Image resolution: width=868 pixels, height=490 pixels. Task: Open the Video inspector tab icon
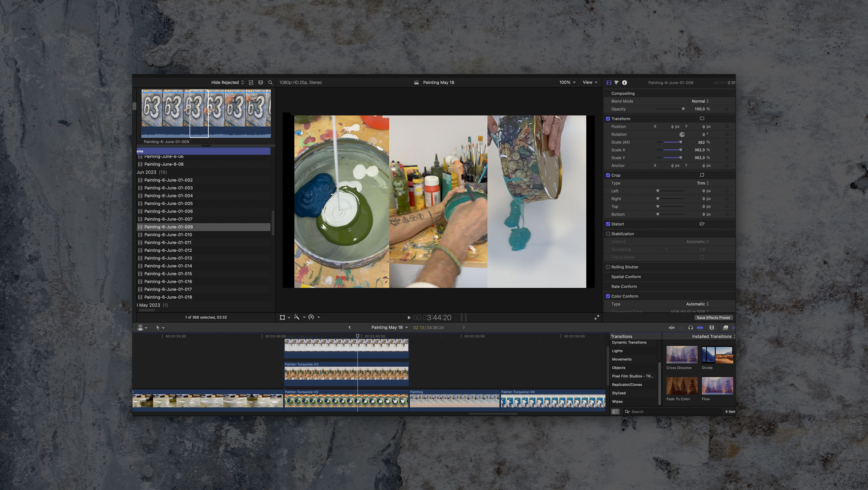(x=609, y=82)
